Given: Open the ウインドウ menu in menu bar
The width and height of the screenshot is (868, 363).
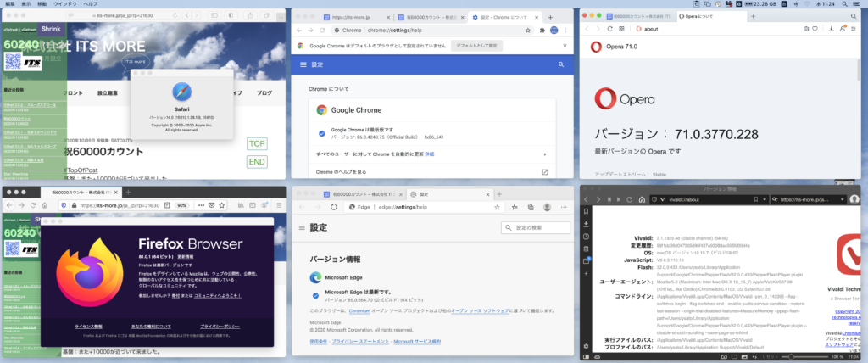Looking at the screenshot, I should pyautogui.click(x=64, y=3).
